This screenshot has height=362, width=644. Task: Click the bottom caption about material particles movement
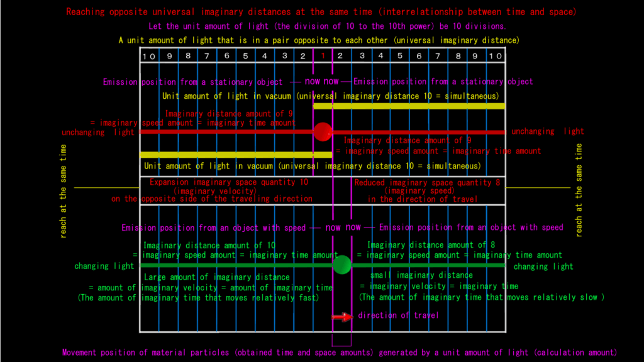339,353
